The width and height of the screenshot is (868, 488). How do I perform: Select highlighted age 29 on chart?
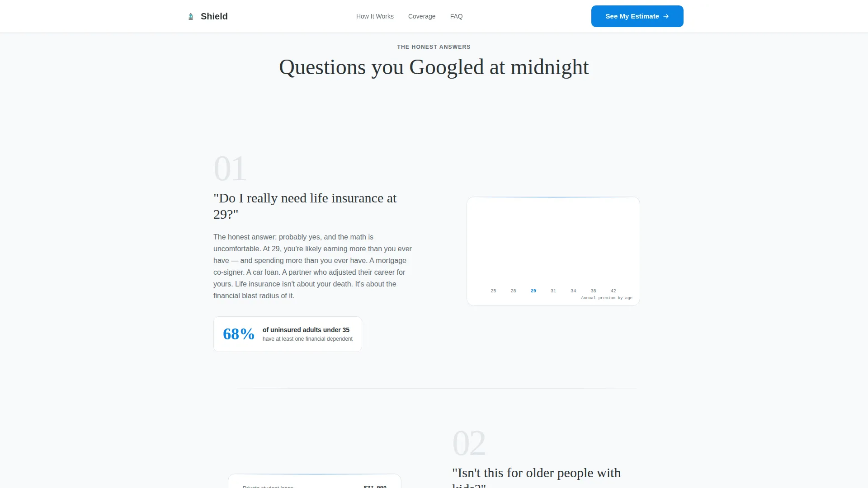[x=533, y=291]
